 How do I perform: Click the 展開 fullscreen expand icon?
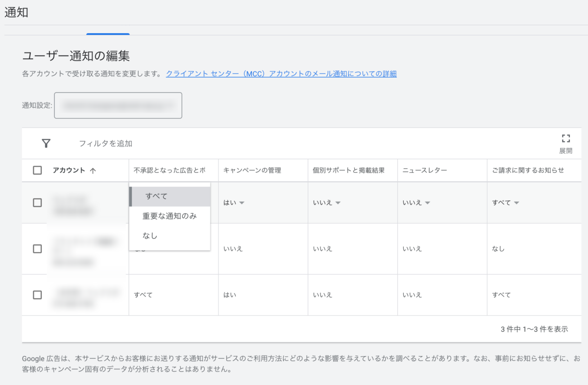click(565, 139)
